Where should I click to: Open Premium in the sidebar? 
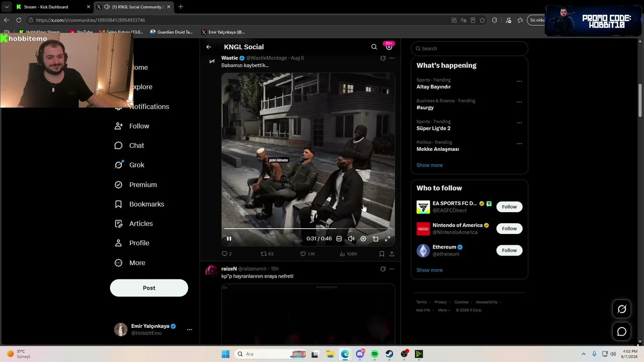point(136,185)
